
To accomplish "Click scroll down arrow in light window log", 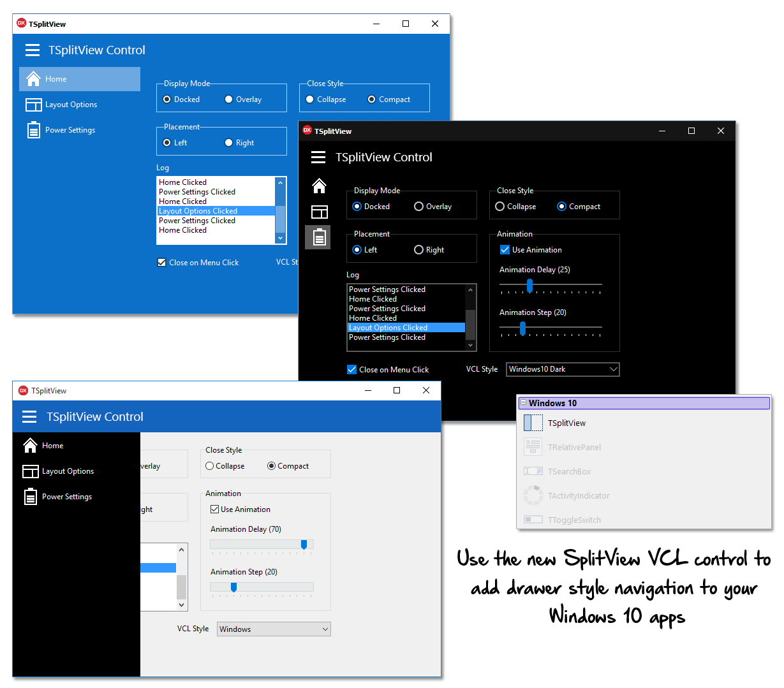I will [x=182, y=605].
